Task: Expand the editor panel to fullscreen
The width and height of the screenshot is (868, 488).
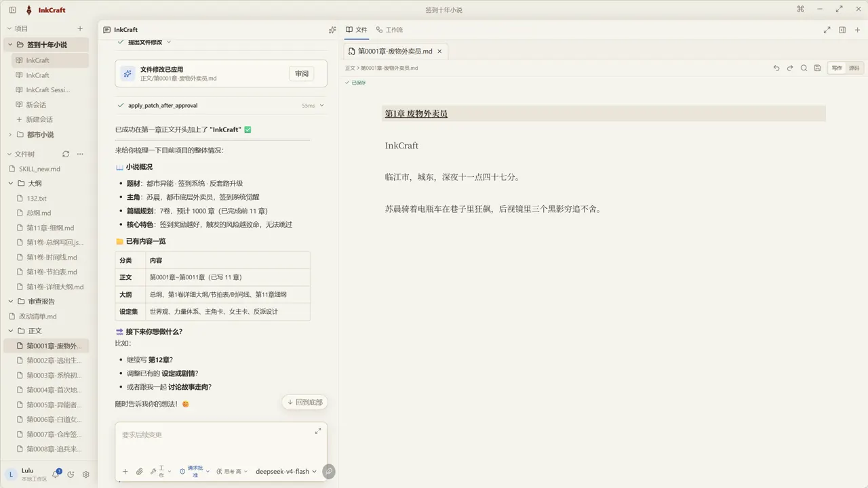Action: 827,30
